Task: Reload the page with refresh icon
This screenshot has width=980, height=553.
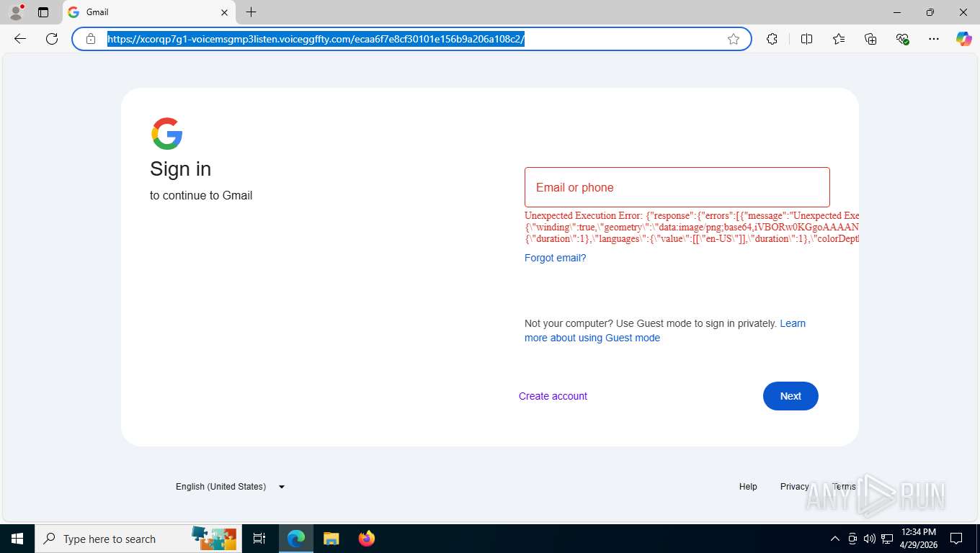Action: 52,39
